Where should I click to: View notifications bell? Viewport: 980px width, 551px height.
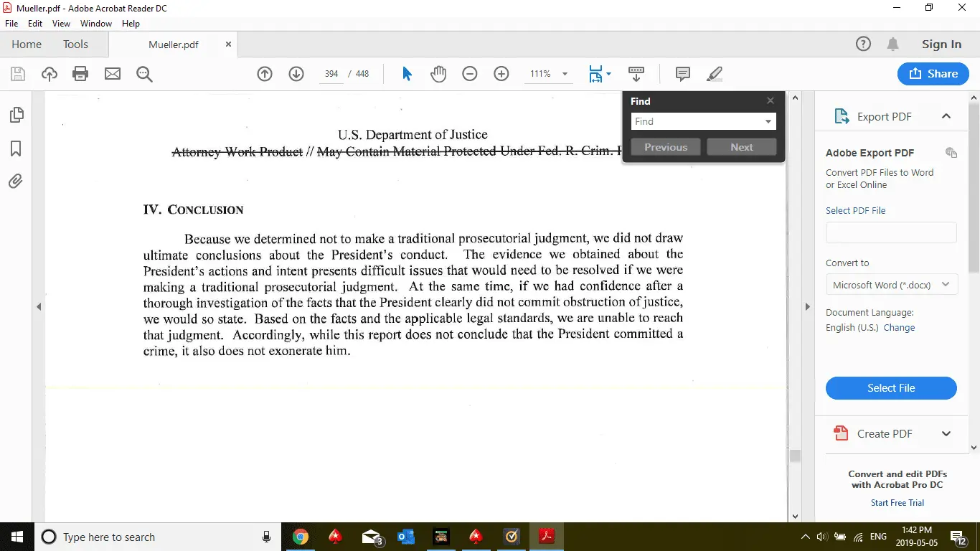pos(893,44)
